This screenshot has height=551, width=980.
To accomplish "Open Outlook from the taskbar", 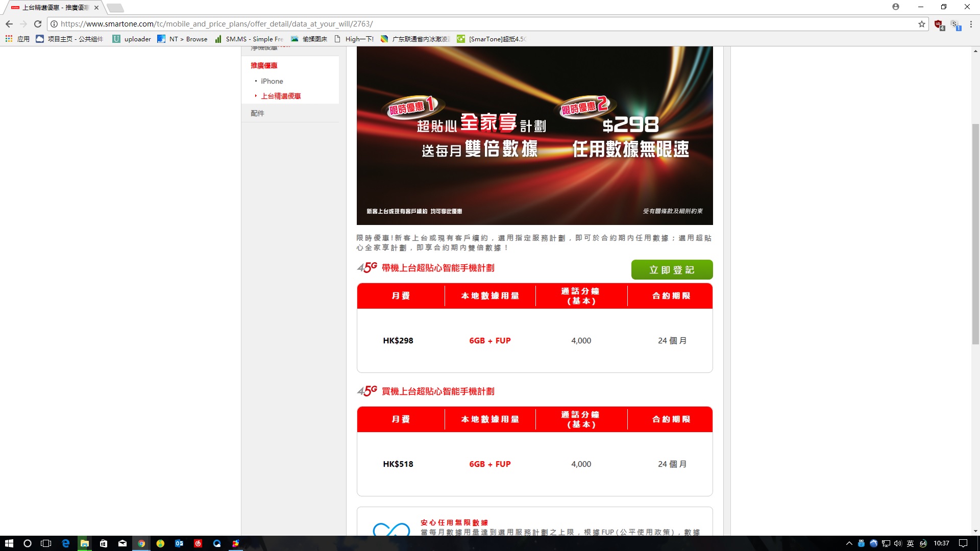I will (x=179, y=543).
